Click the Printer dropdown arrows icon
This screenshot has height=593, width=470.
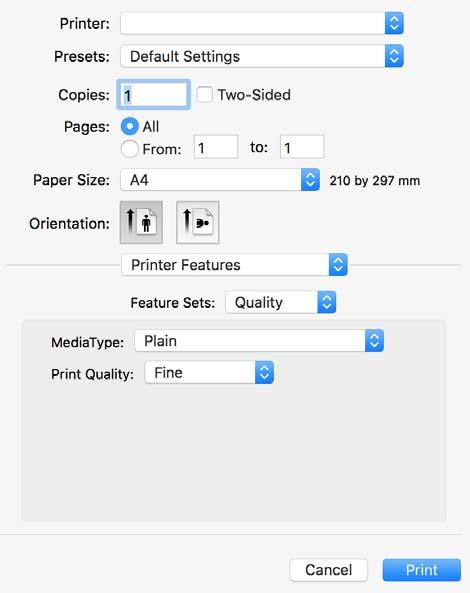[394, 23]
